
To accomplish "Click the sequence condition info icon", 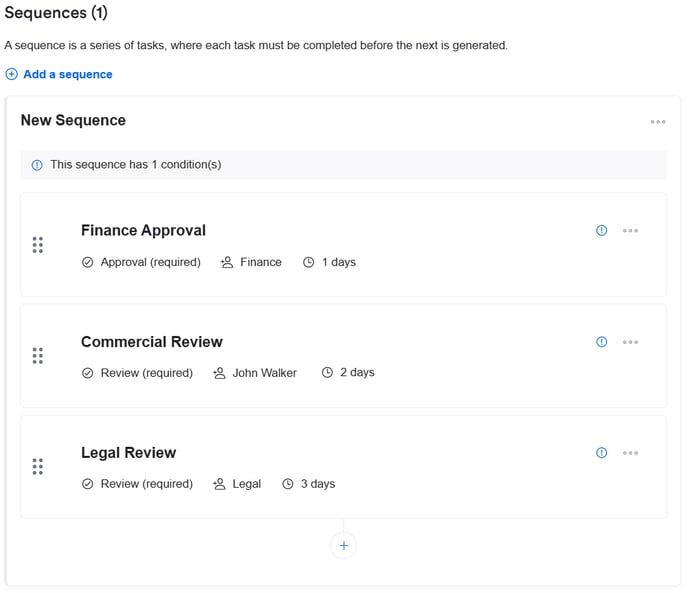I will click(37, 165).
